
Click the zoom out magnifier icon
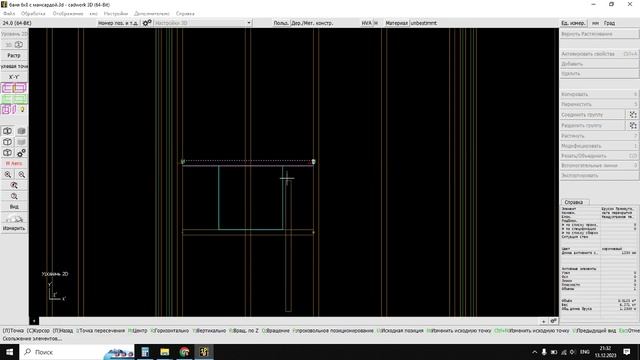pyautogui.click(x=21, y=175)
